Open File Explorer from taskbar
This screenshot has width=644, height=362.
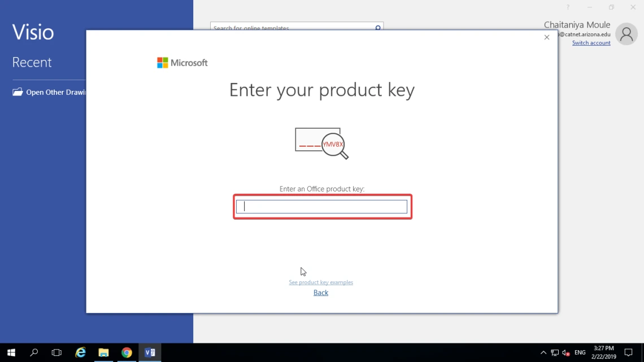pos(103,352)
